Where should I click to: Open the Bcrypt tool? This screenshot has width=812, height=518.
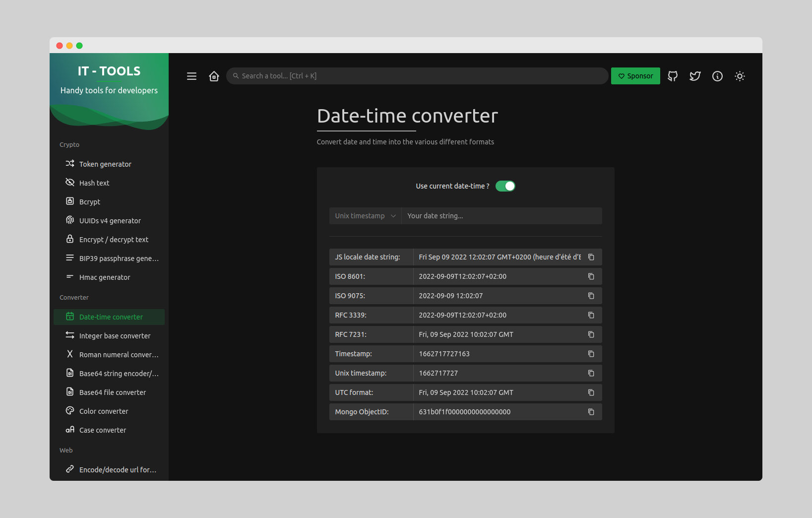(x=89, y=201)
